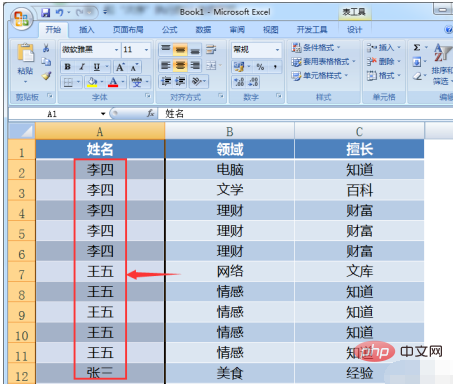Switch to the 开发工具 Developer tab
453x384 pixels.
(312, 30)
